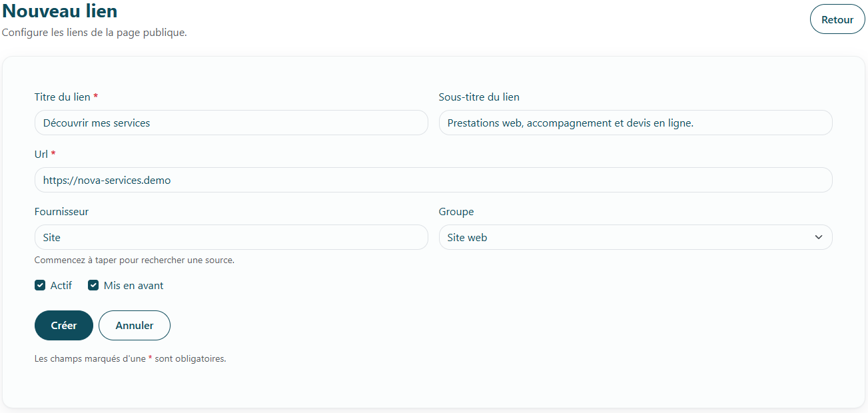
Task: Cancel with the Annuler button
Action: coord(135,326)
